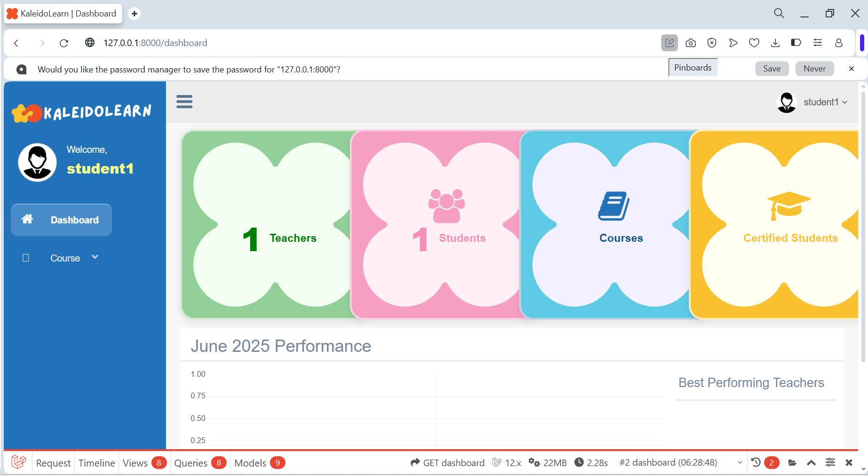Viewport: 868px width, 476px height.
Task: Open browser tab search magnifier
Action: click(779, 13)
